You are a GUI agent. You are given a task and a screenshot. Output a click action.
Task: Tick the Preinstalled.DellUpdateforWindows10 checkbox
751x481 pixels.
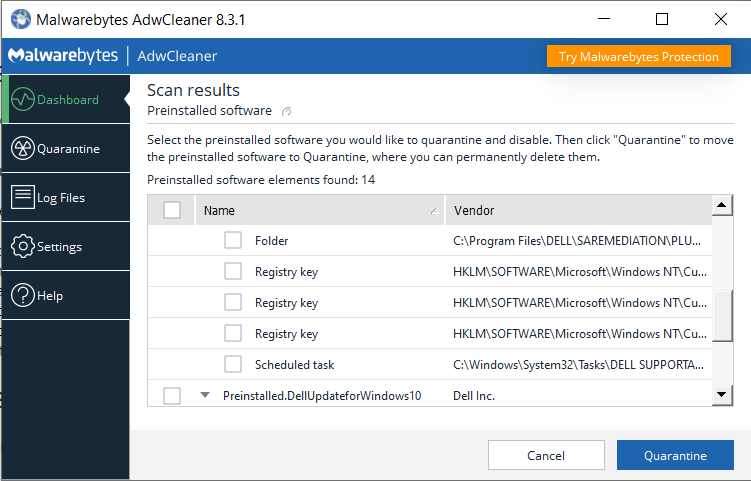(172, 396)
